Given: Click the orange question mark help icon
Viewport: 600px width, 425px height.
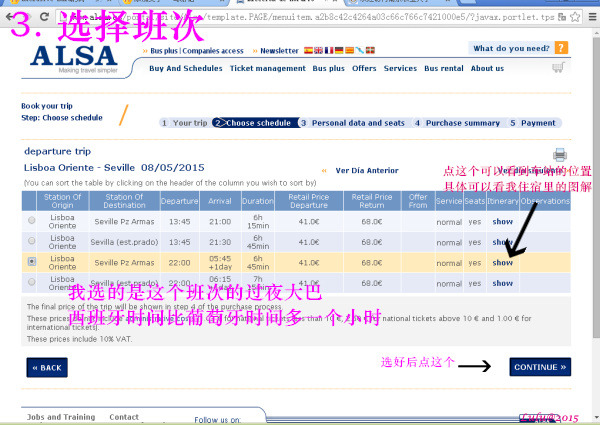Looking at the screenshot, I should coord(563,48).
